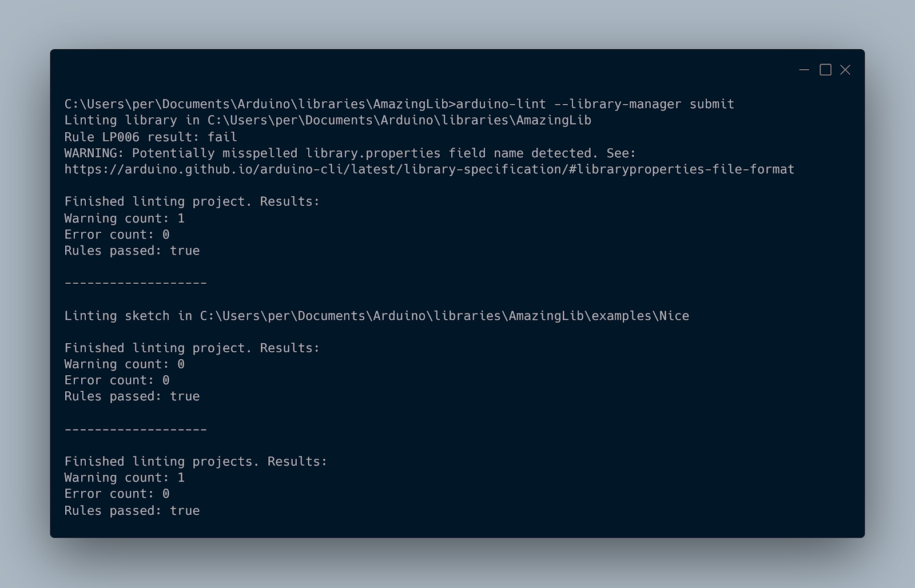Click first 'Rules passed: true' line
Image resolution: width=915 pixels, height=588 pixels.
[132, 251]
